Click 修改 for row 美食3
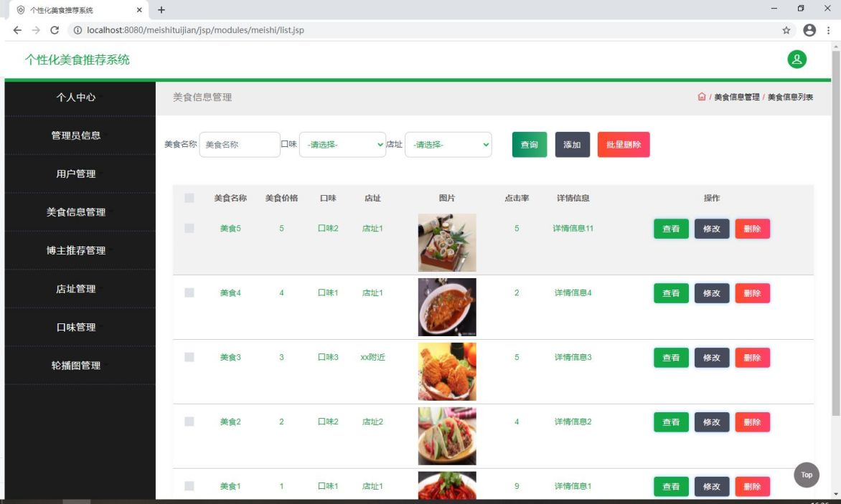This screenshot has height=504, width=841. click(712, 358)
